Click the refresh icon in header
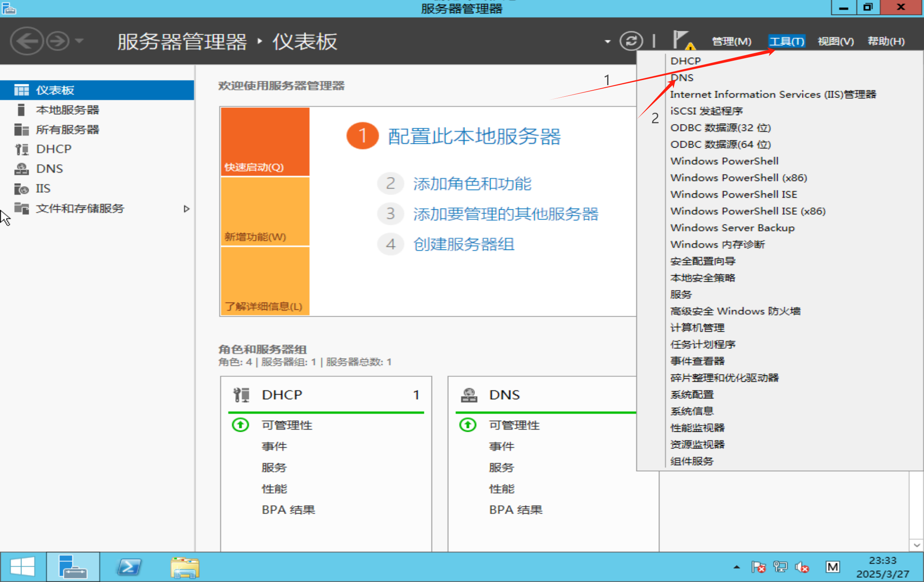Screen dimensions: 924x582 [x=631, y=41]
